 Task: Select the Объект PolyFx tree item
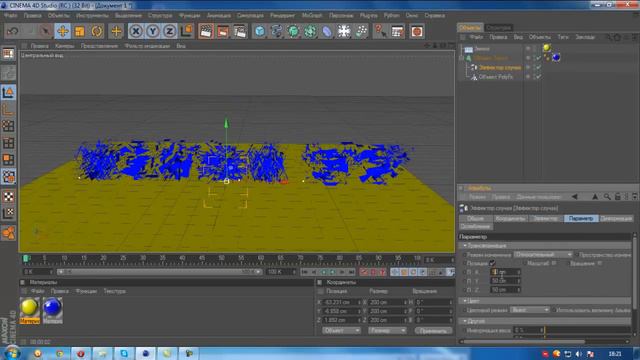pos(496,77)
